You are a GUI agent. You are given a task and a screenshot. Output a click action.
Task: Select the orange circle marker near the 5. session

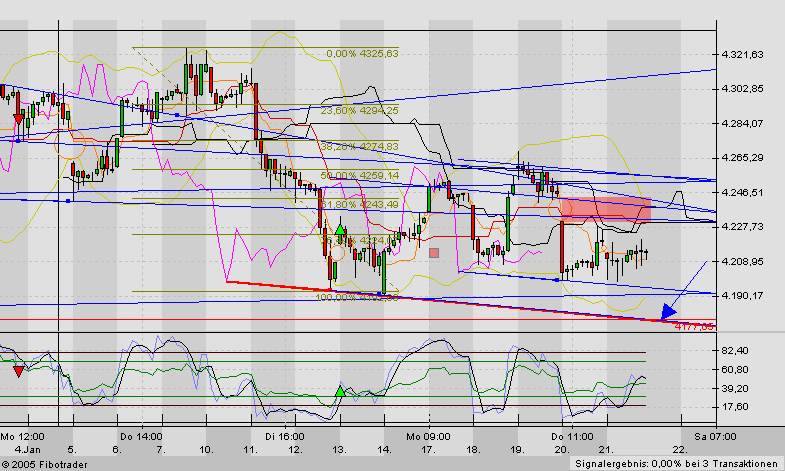point(70,144)
